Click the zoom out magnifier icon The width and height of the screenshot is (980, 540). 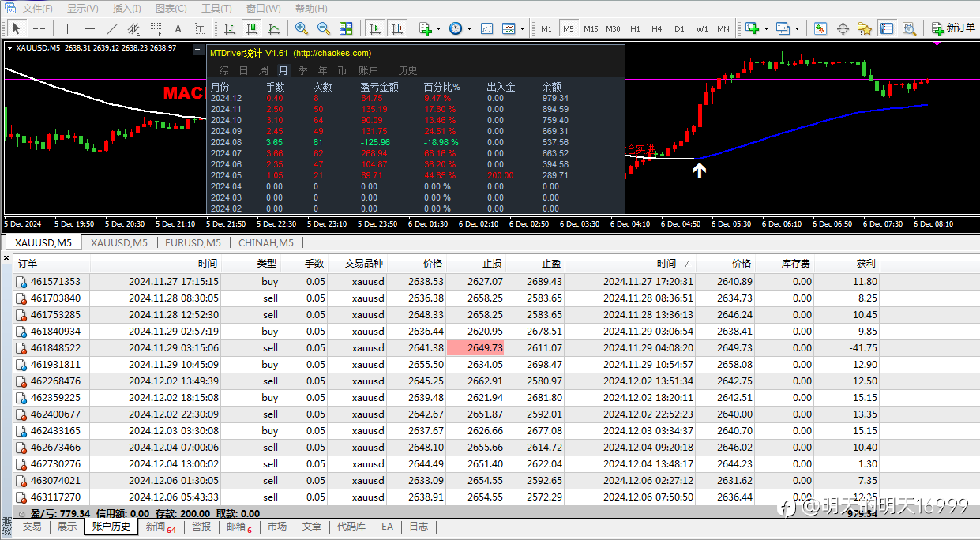click(323, 28)
